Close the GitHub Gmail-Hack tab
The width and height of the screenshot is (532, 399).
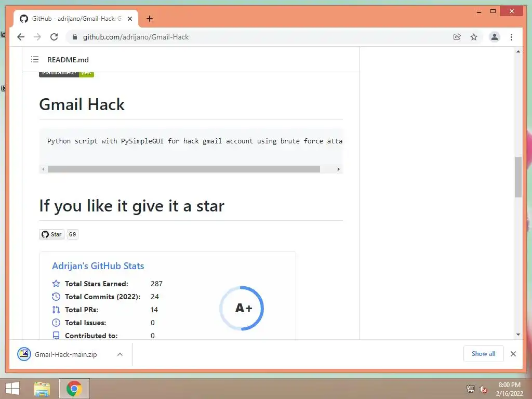(129, 19)
